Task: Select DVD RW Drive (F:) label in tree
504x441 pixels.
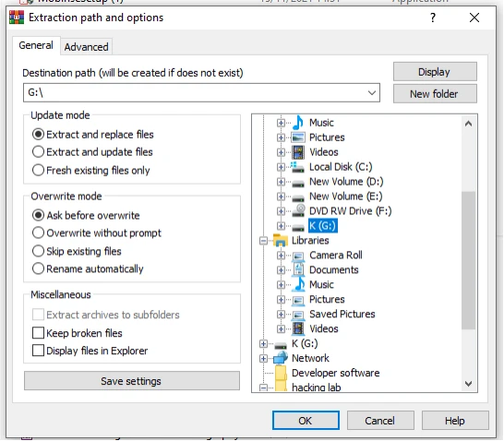Action: (x=351, y=211)
